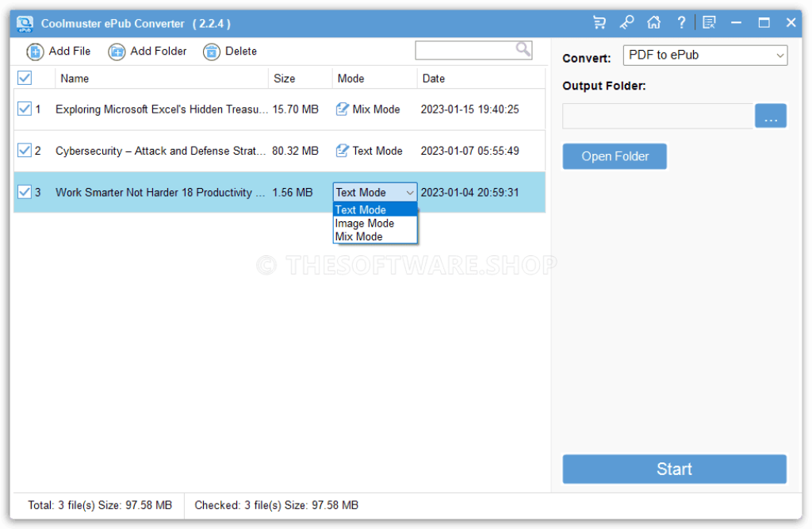Click the Start conversion button
The image size is (812, 529).
(674, 469)
